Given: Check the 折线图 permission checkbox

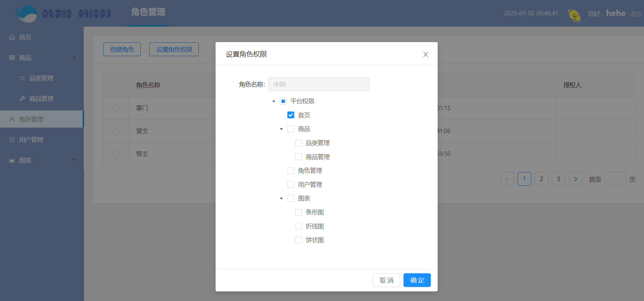Looking at the screenshot, I should click(x=299, y=226).
